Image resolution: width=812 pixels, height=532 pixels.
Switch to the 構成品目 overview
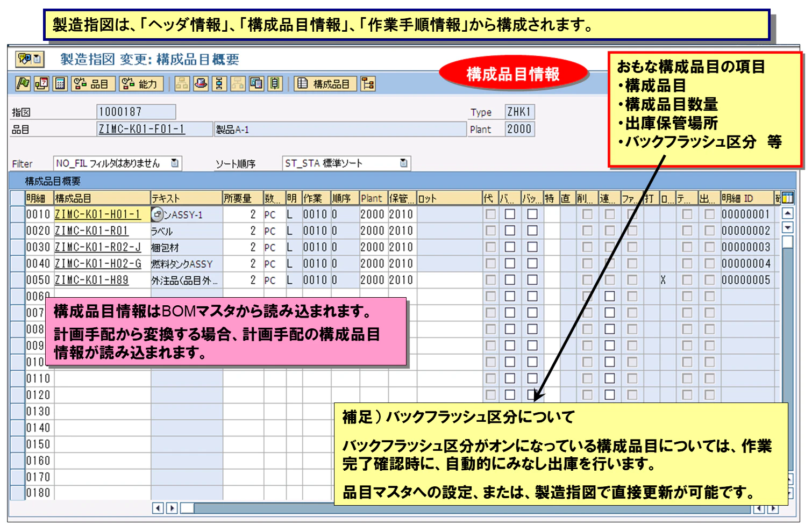325,84
